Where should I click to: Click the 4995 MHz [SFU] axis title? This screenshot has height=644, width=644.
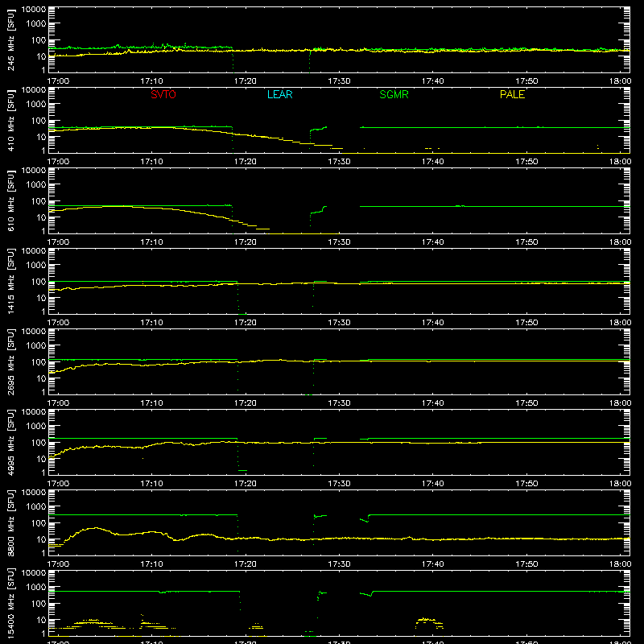10,442
